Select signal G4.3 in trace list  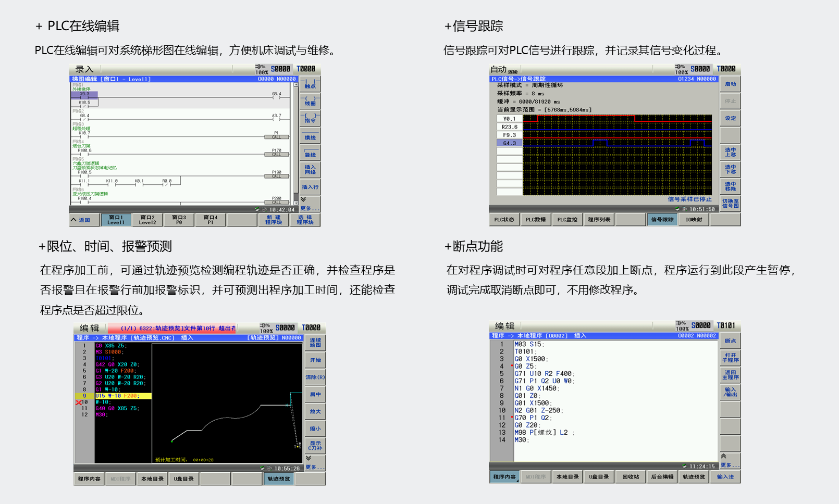509,143
